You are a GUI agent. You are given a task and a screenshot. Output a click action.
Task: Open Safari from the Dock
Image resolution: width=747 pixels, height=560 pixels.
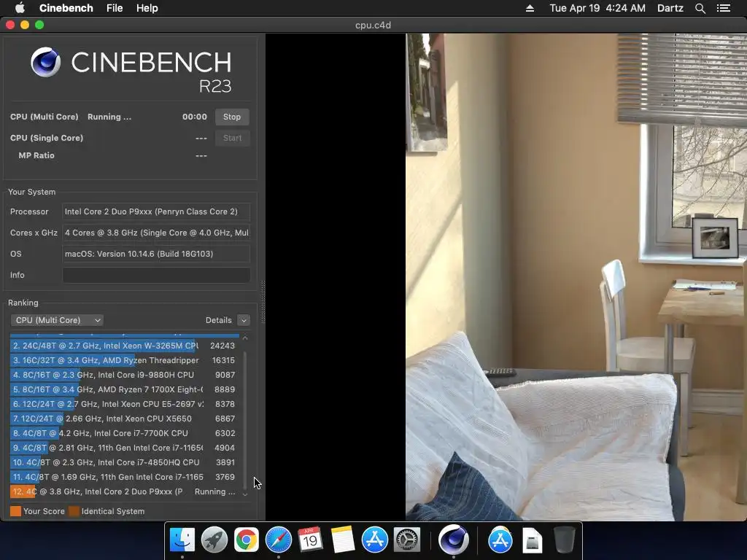click(278, 540)
